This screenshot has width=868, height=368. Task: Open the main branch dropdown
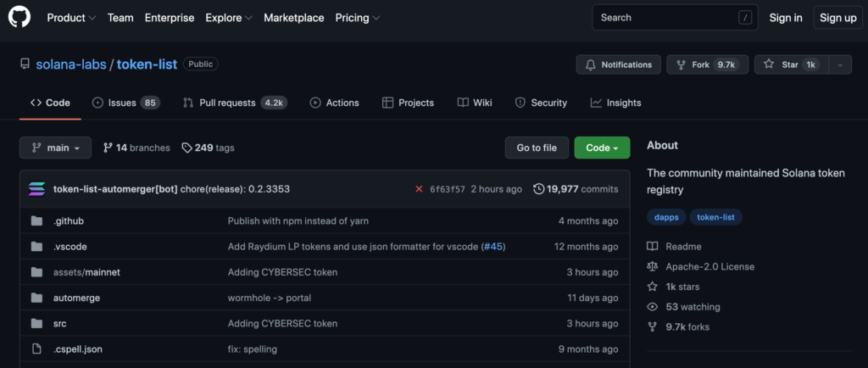click(x=55, y=148)
